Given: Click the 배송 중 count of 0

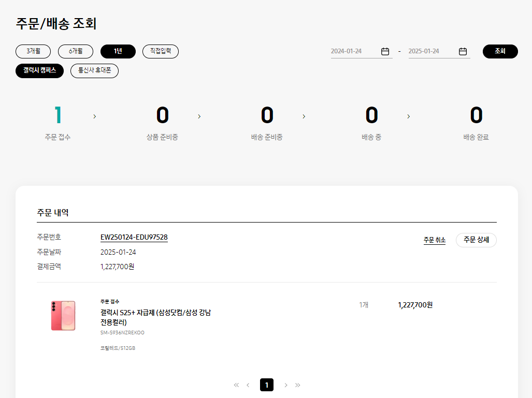Looking at the screenshot, I should pyautogui.click(x=371, y=114).
